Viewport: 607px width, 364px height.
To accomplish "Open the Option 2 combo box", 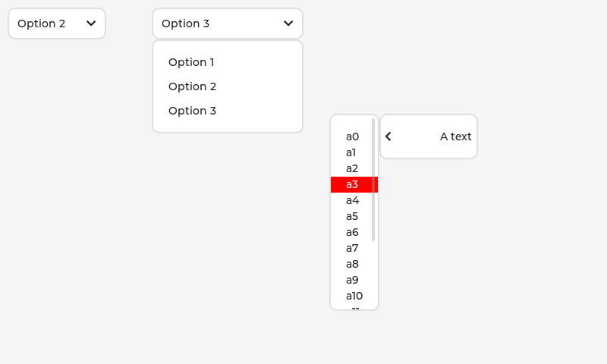I will click(57, 24).
